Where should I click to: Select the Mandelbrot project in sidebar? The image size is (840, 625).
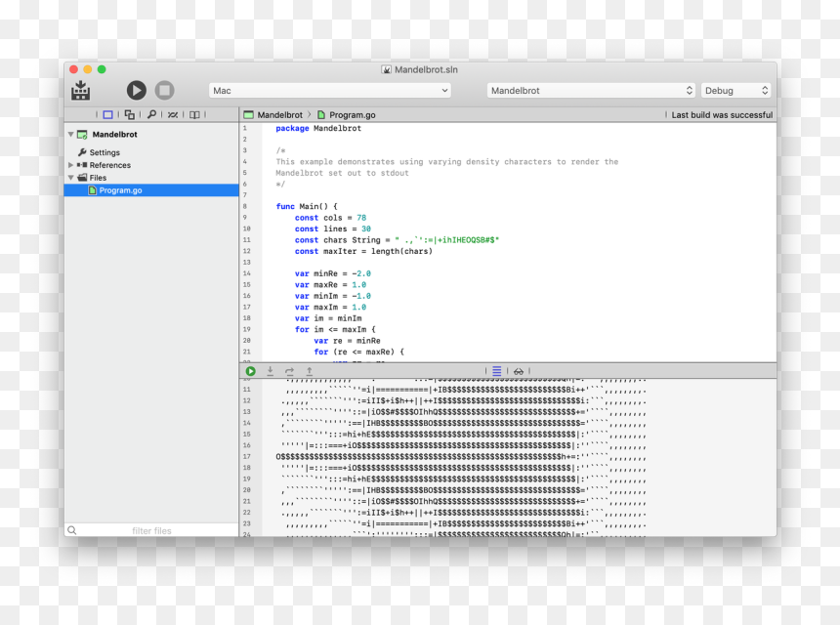point(114,135)
